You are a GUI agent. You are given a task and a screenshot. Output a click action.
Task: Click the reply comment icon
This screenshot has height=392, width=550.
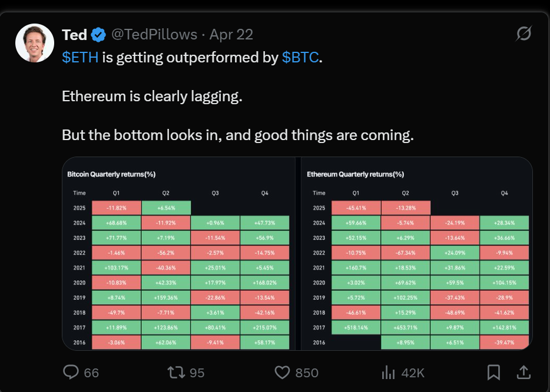pos(71,372)
